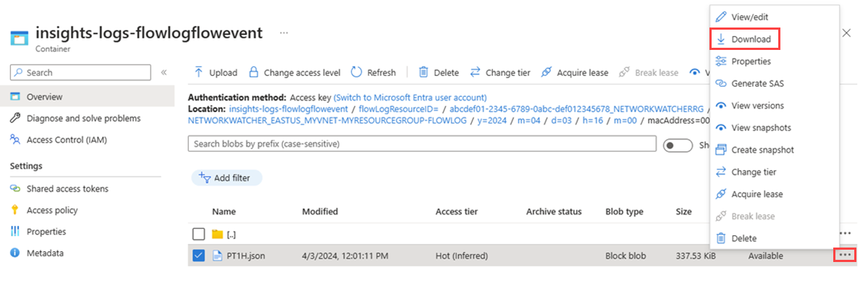
Task: Click the Upload arrow icon in toolbar
Action: coord(198,72)
